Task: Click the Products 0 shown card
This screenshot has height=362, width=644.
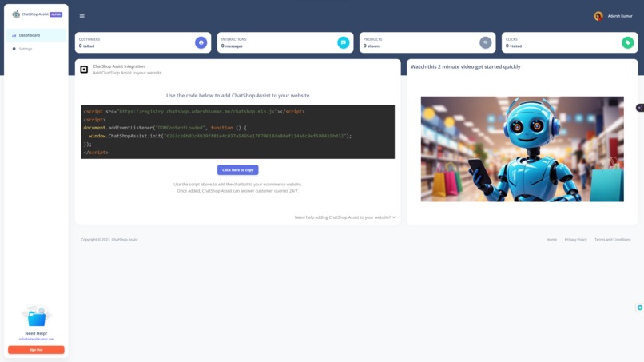Action: click(x=427, y=42)
